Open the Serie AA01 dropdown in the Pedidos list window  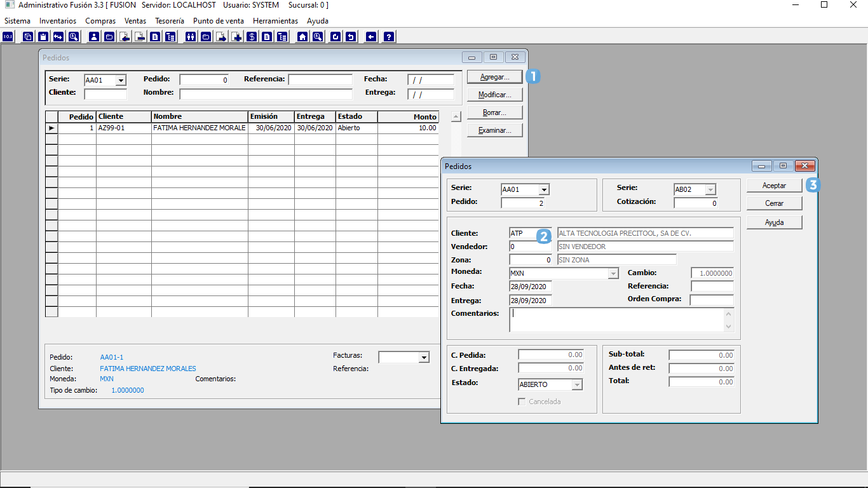click(x=121, y=81)
